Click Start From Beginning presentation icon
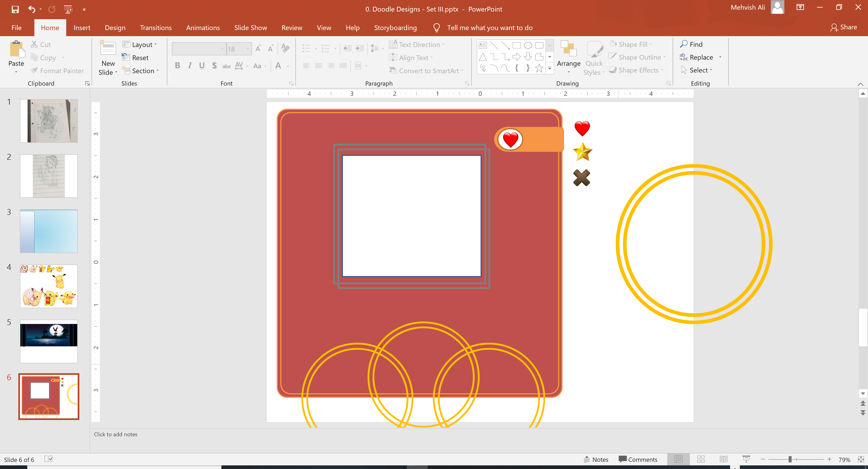868x469 pixels. tap(68, 9)
